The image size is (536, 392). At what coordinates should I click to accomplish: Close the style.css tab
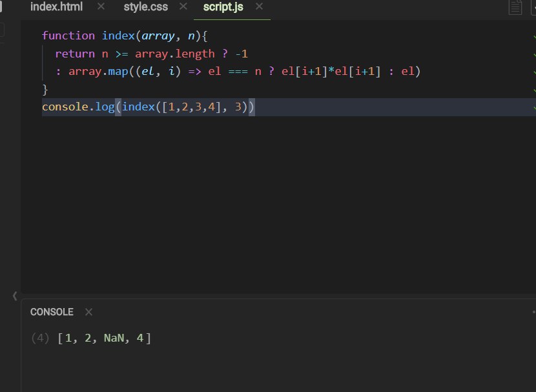click(183, 6)
